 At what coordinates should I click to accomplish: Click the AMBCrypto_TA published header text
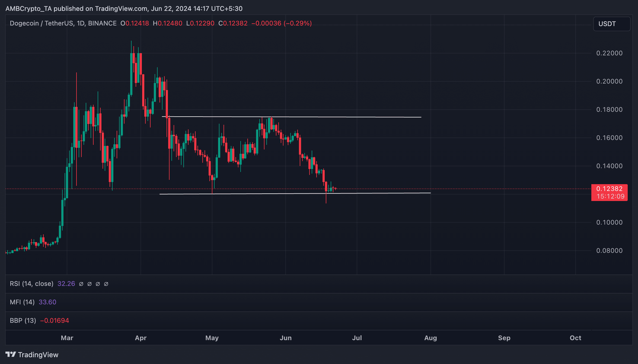[x=124, y=9]
